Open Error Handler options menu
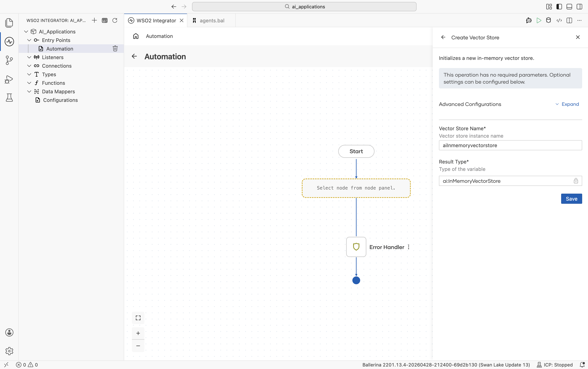588x369 pixels. point(409,247)
